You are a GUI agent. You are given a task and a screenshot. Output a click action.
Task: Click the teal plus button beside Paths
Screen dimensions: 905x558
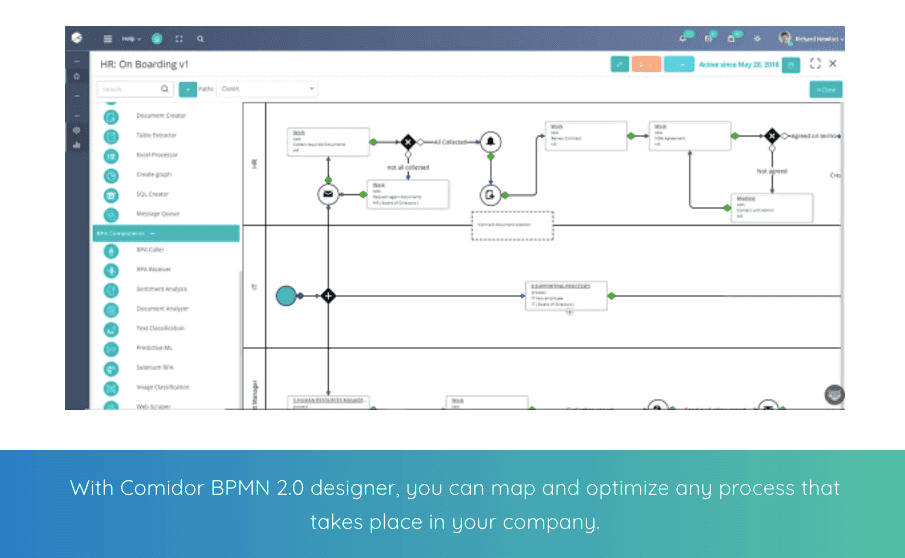click(x=188, y=89)
